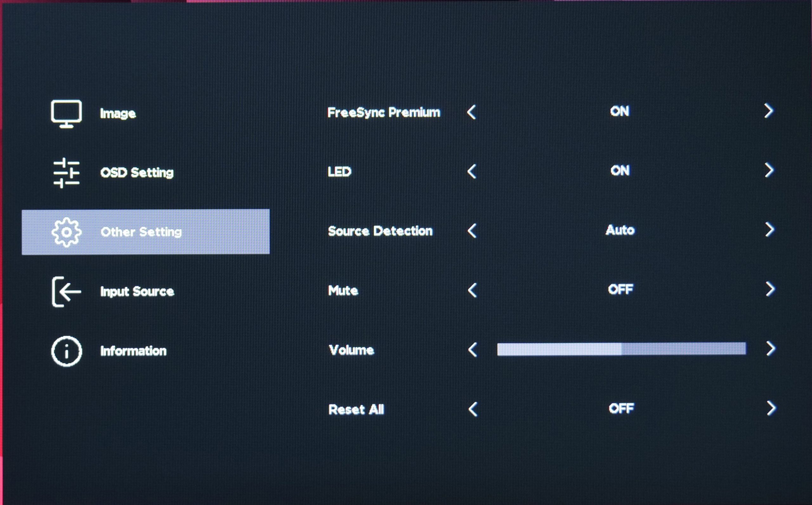This screenshot has height=505, width=812.
Task: Click the Other Setting gear icon
Action: click(67, 232)
